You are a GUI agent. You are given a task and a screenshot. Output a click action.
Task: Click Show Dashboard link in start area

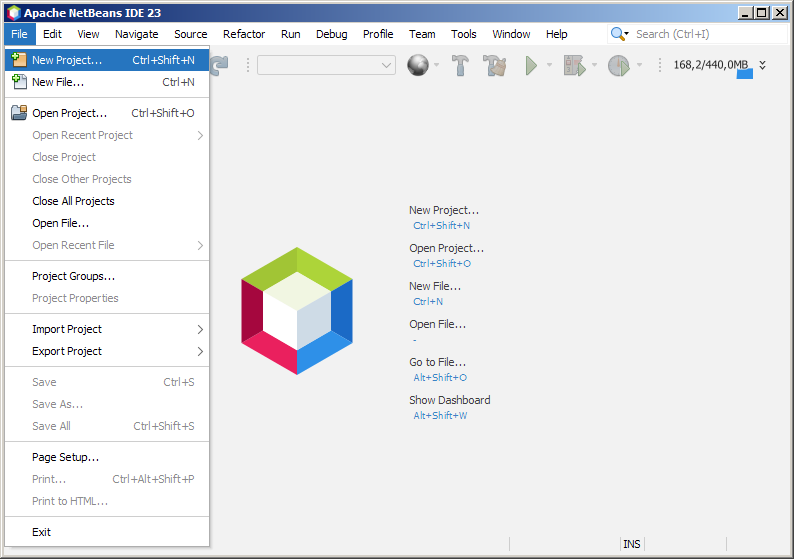[449, 400]
